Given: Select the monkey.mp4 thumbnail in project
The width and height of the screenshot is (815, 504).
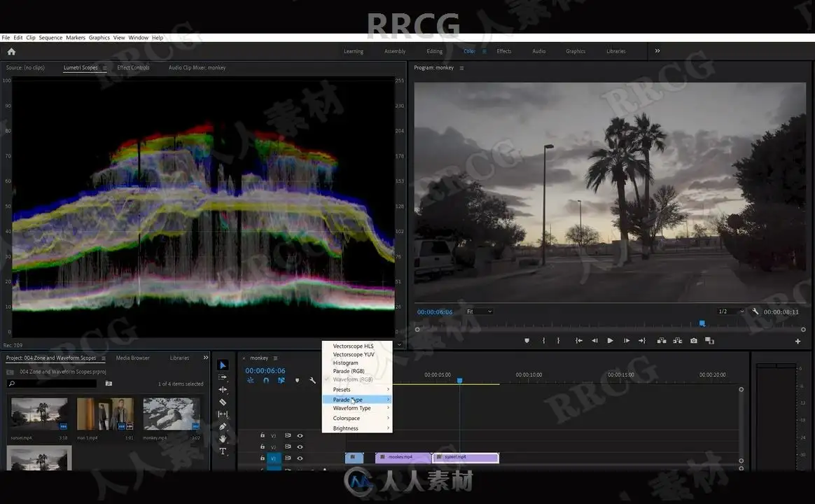Looking at the screenshot, I should point(172,414).
